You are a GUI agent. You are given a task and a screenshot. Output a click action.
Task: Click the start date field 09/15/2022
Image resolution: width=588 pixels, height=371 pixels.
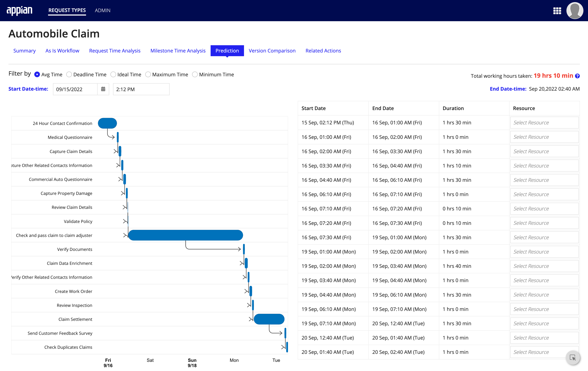pyautogui.click(x=75, y=89)
